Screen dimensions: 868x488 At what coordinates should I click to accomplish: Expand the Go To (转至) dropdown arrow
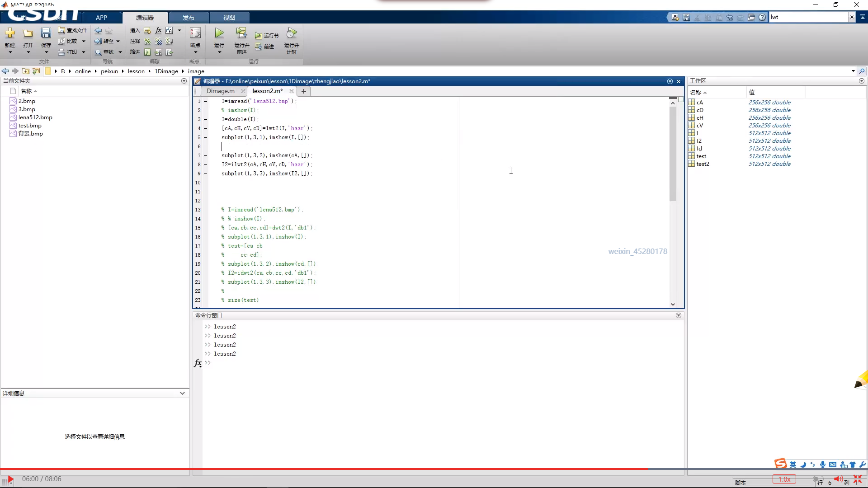118,41
